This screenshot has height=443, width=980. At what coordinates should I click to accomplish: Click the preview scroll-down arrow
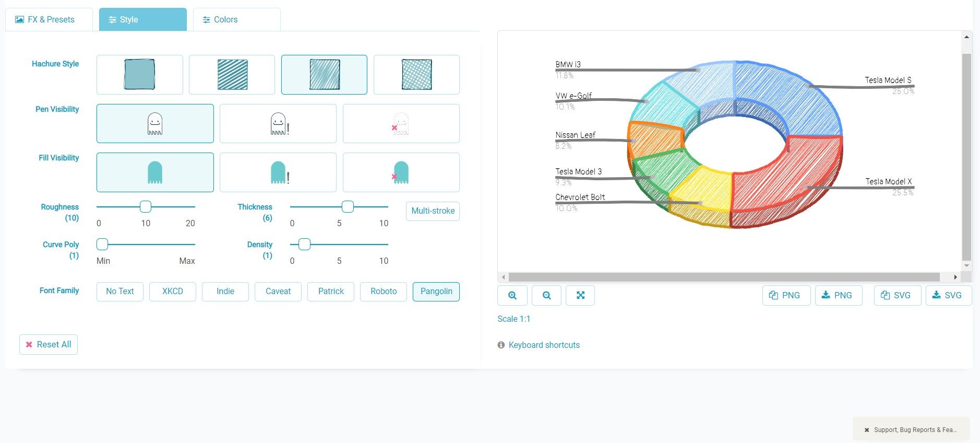pyautogui.click(x=966, y=266)
